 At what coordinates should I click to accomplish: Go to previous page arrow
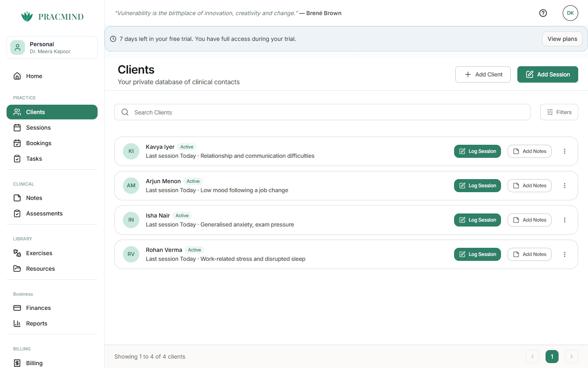pos(532,357)
